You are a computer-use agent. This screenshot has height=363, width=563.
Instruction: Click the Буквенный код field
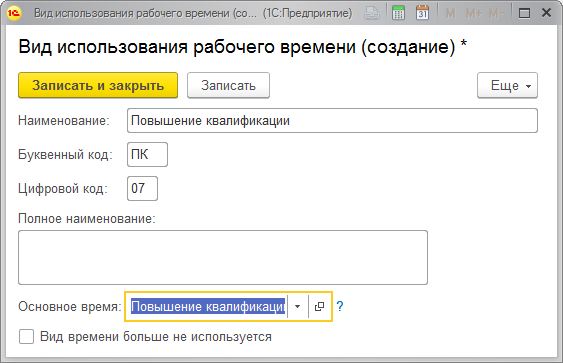[147, 154]
